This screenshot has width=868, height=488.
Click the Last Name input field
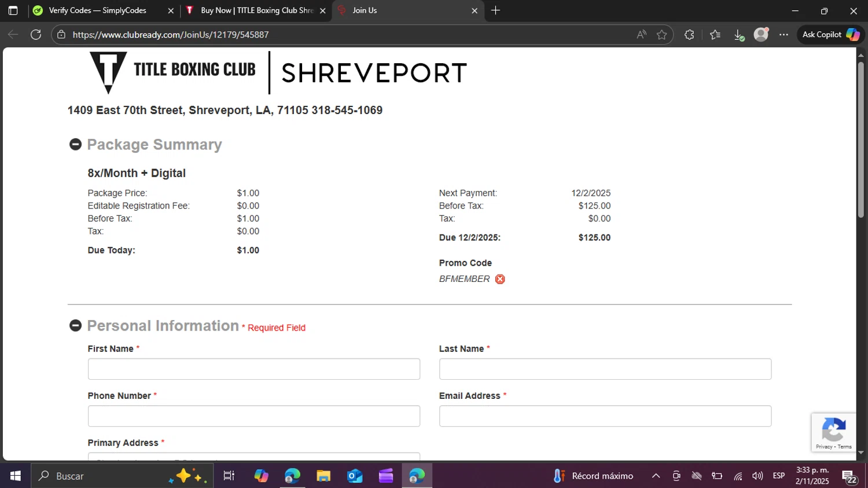point(605,369)
